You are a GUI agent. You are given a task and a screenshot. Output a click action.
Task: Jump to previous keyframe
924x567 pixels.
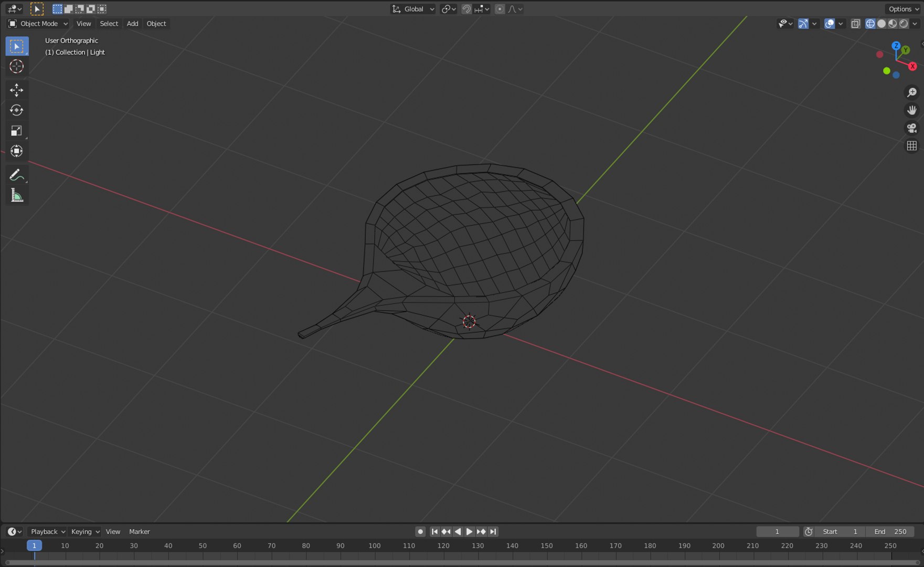446,532
